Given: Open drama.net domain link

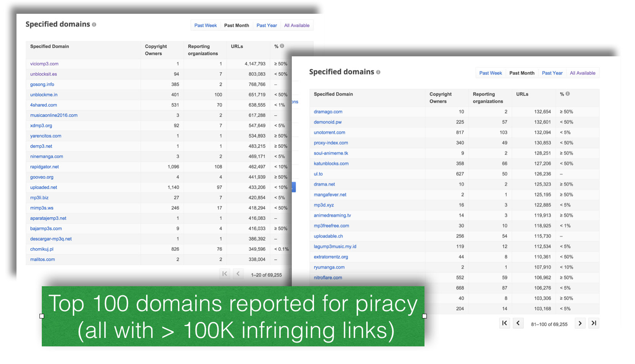Looking at the screenshot, I should (324, 184).
